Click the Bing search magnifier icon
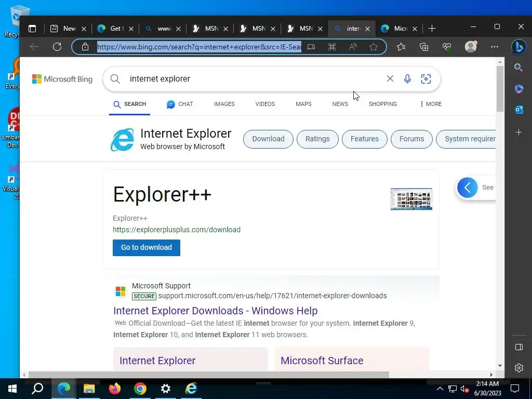 click(x=115, y=79)
